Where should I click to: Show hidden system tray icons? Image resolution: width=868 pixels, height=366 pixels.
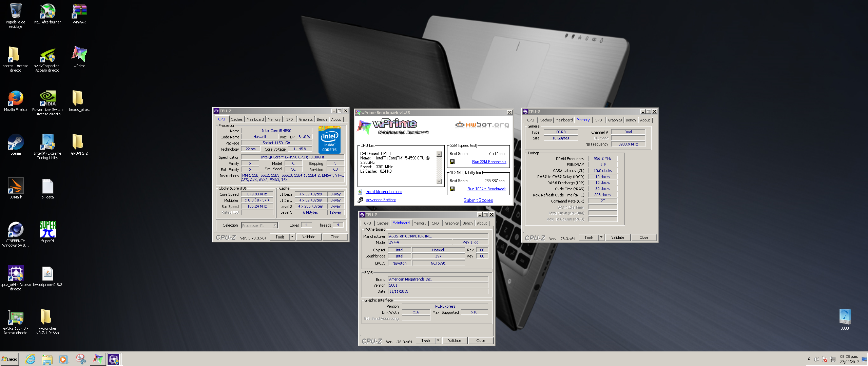[809, 359]
